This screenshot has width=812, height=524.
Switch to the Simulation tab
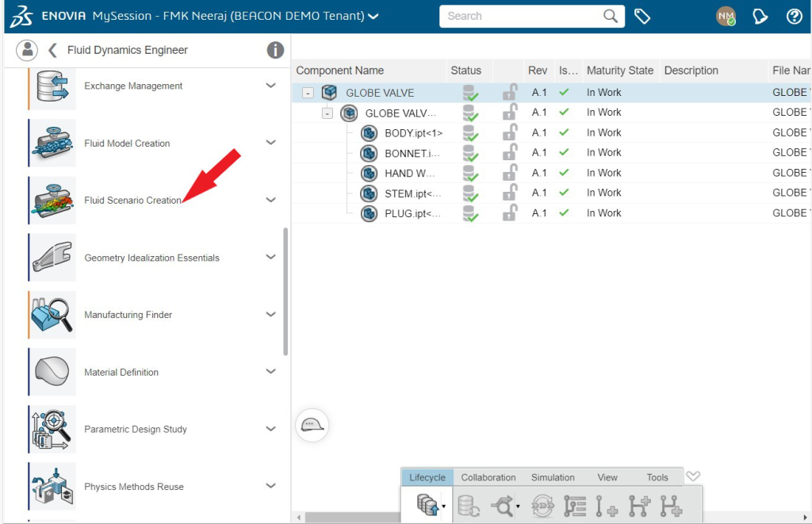tap(553, 477)
